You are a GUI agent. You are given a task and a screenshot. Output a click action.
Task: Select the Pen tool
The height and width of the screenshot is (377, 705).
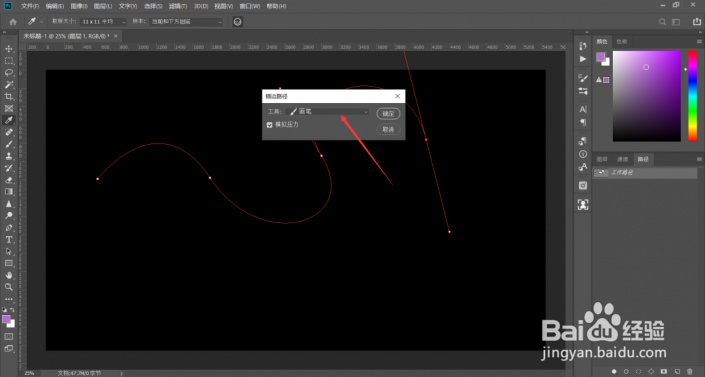click(x=9, y=228)
